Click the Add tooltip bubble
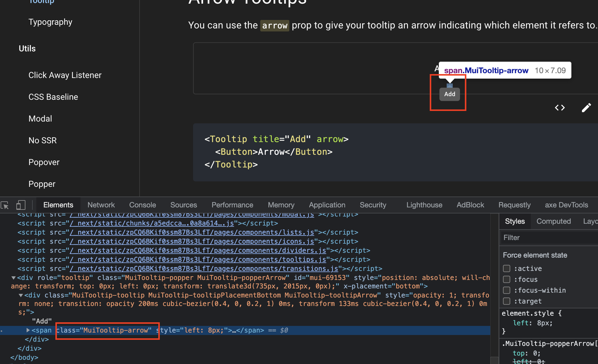The width and height of the screenshot is (598, 364). pyautogui.click(x=449, y=94)
